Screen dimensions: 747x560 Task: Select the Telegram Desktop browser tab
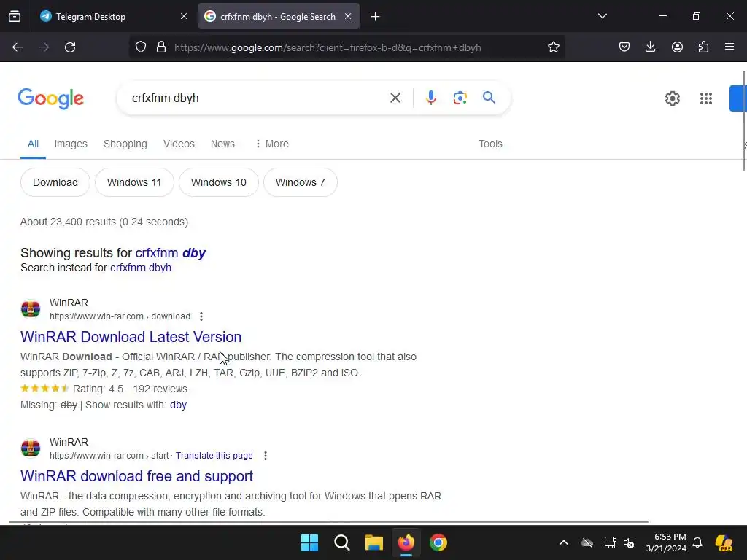115,16
